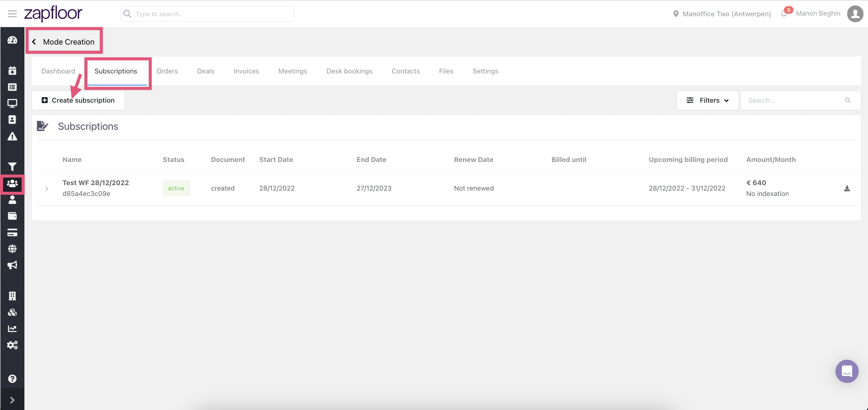Open the single user sidebar icon
The width and height of the screenshot is (868, 410).
(12, 200)
